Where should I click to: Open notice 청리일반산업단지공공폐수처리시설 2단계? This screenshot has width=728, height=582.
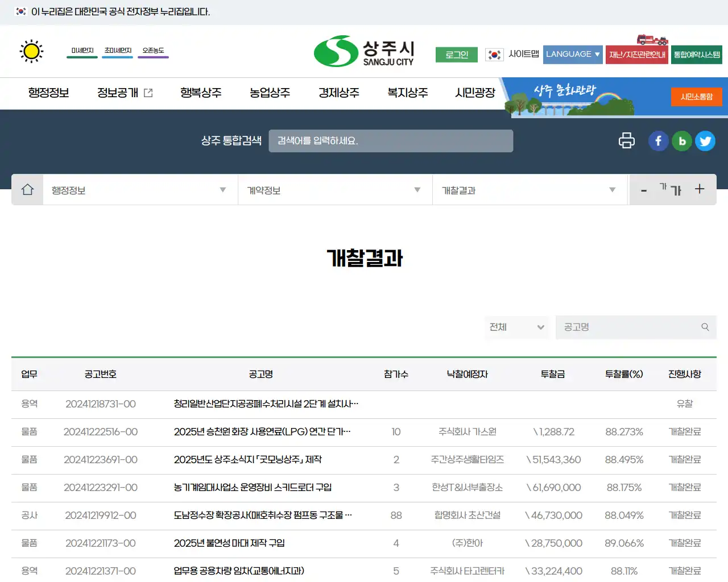[266, 404]
